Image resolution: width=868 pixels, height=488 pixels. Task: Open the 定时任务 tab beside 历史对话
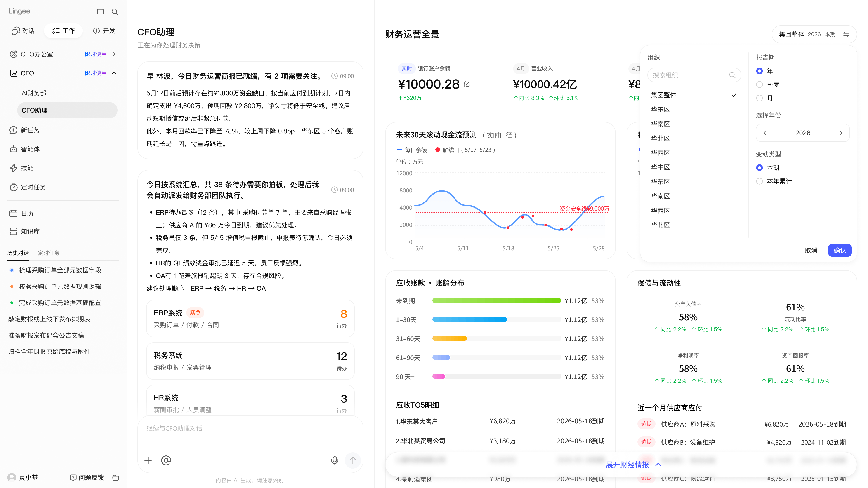point(49,253)
